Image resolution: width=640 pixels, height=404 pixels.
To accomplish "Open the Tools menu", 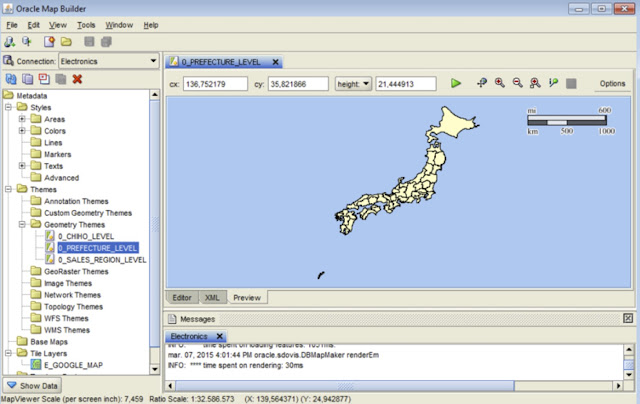I will pos(86,25).
